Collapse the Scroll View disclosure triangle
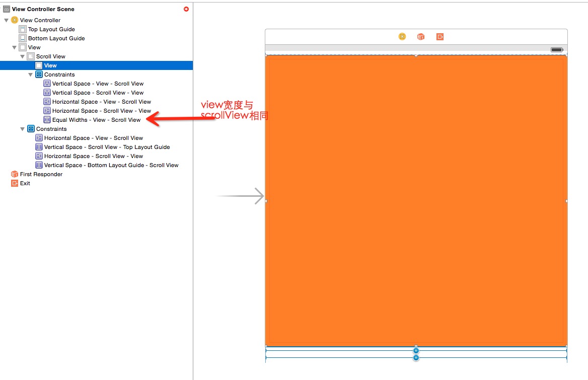The height and width of the screenshot is (380, 588). tap(23, 56)
